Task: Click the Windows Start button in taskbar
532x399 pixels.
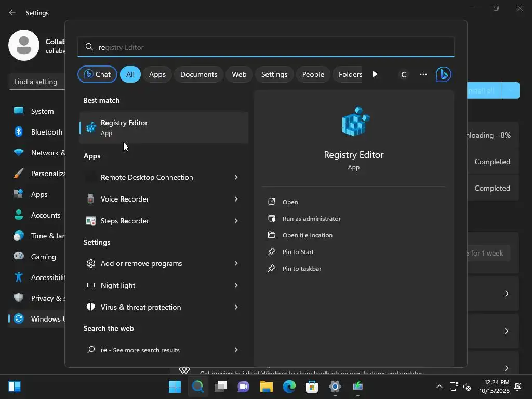Action: point(175,386)
